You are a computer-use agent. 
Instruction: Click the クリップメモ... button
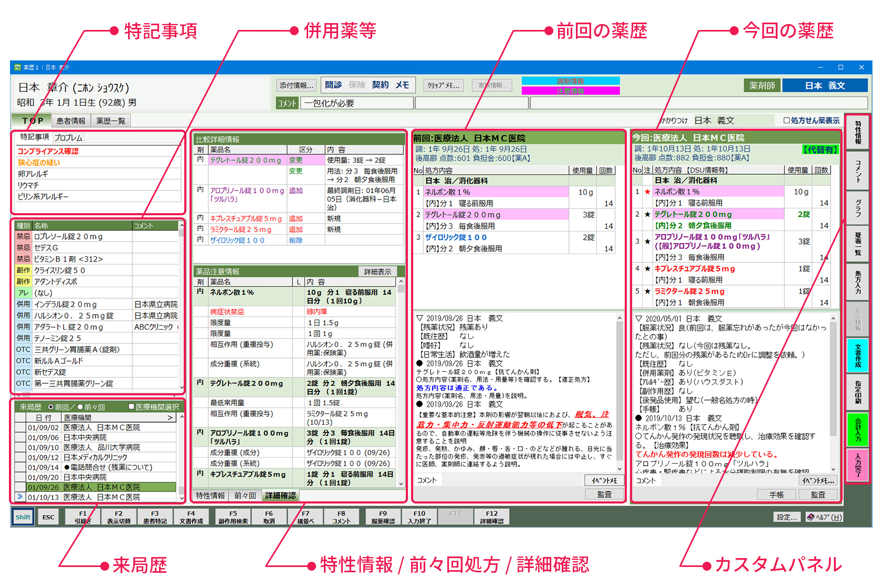point(444,85)
